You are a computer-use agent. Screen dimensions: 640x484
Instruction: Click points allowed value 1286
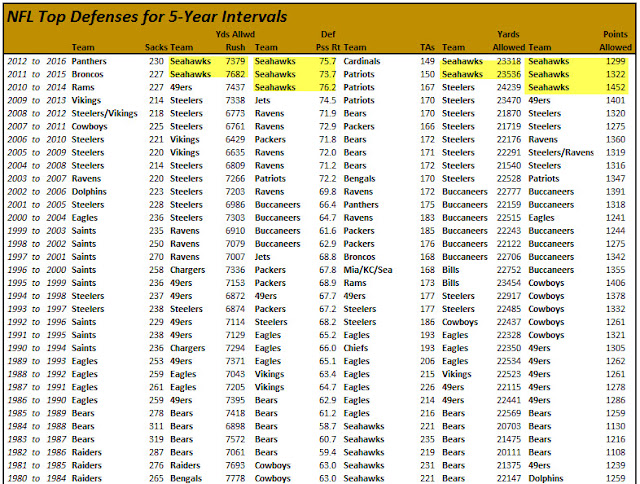[616, 400]
